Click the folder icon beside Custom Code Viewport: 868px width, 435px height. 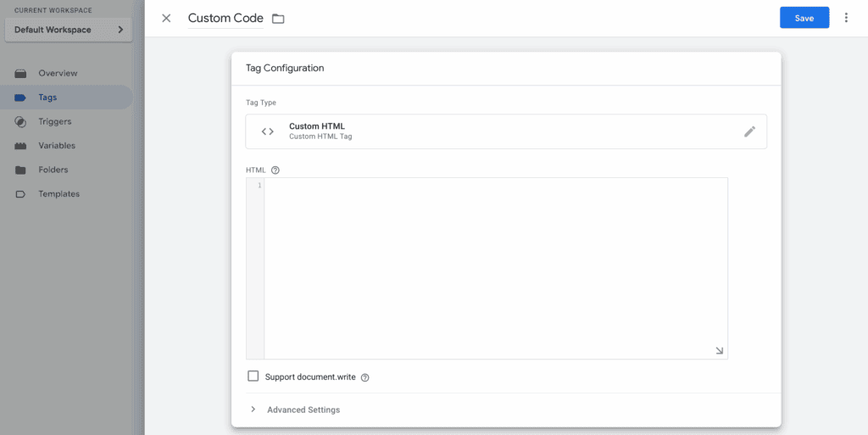point(278,19)
